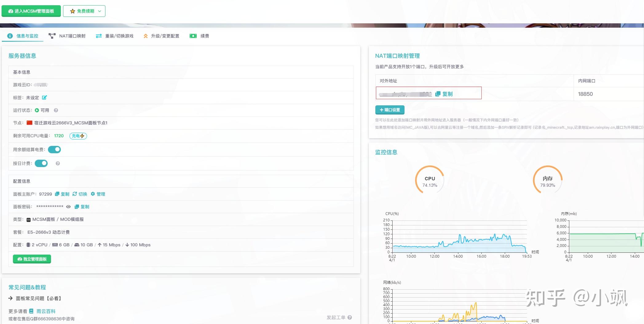Switch to the NAT端口映射 tab
644x324 pixels.
coord(72,36)
